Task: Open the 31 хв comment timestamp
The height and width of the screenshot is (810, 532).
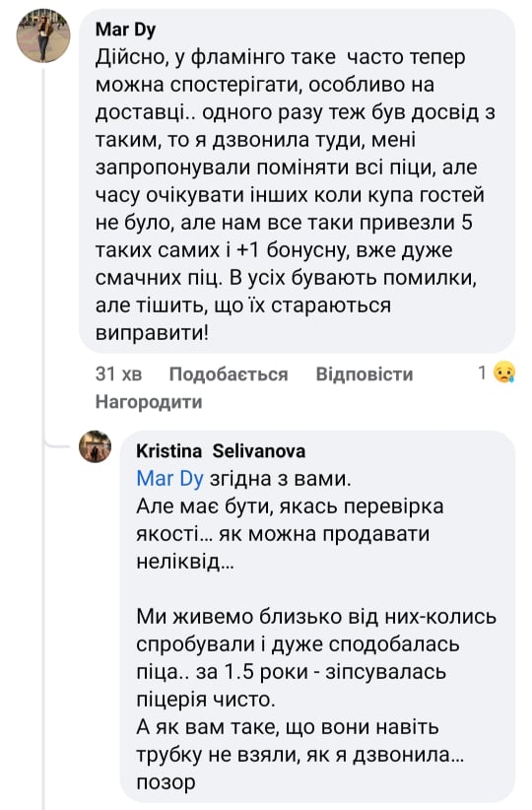Action: (119, 373)
